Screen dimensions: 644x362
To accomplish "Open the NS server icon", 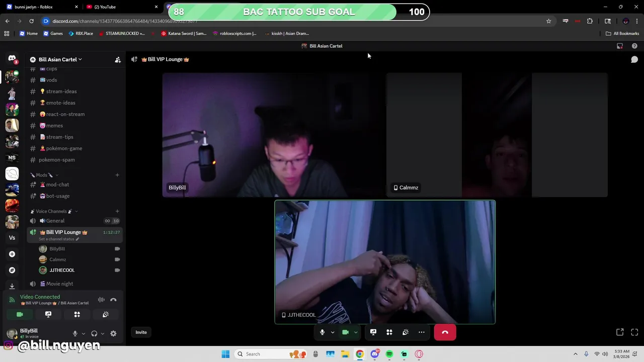I will tap(12, 157).
